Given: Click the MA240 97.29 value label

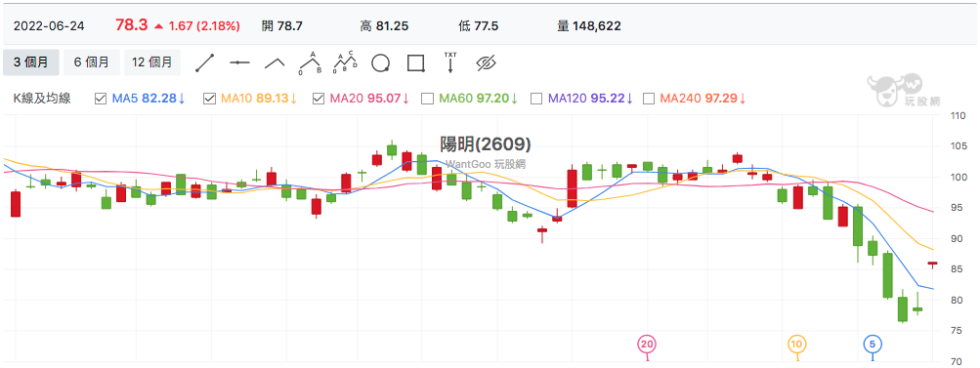Looking at the screenshot, I should 703,98.
